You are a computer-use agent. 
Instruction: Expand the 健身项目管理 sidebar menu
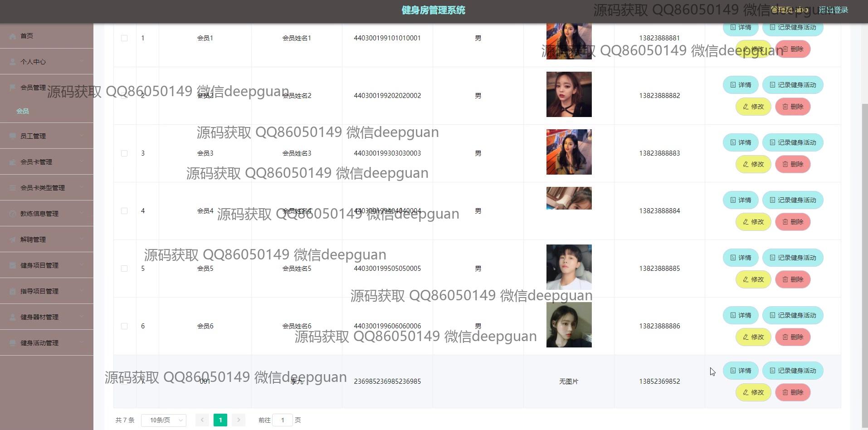pos(46,265)
